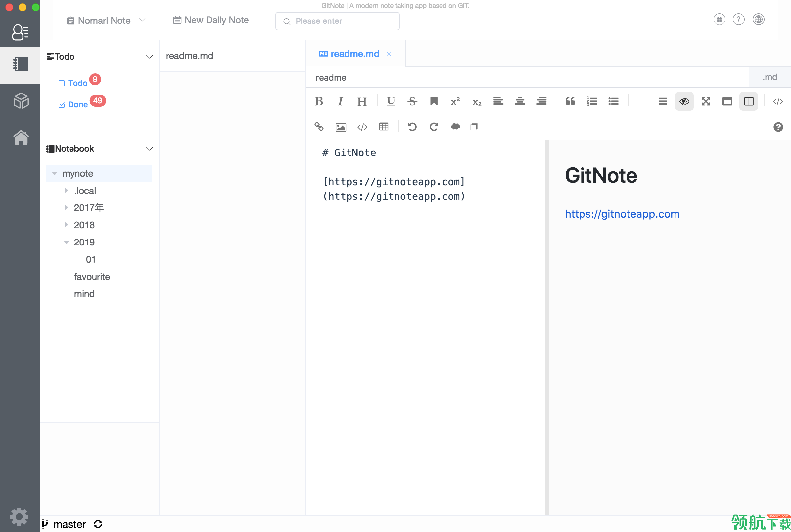Apply subscript formatting
This screenshot has width=791, height=532.
pos(477,102)
